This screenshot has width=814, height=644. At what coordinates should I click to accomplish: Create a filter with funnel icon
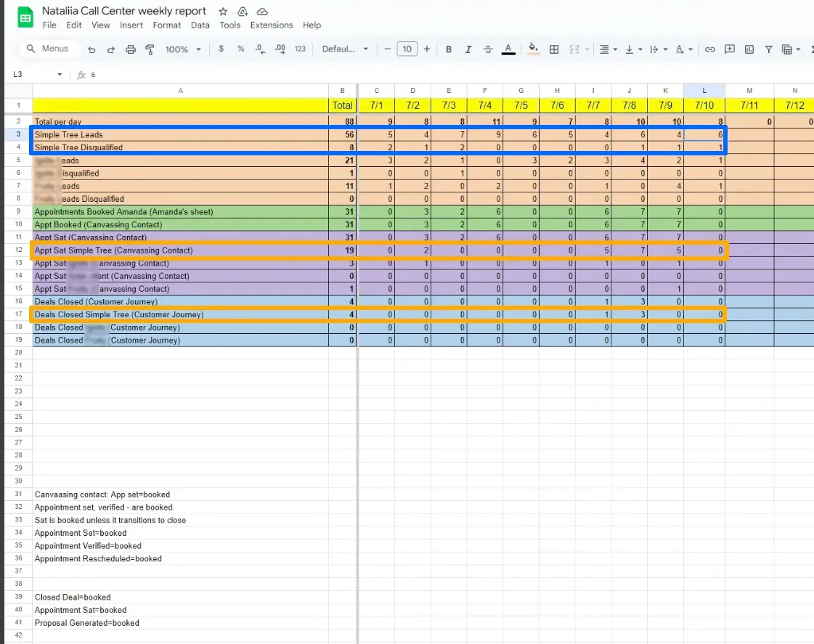[768, 49]
